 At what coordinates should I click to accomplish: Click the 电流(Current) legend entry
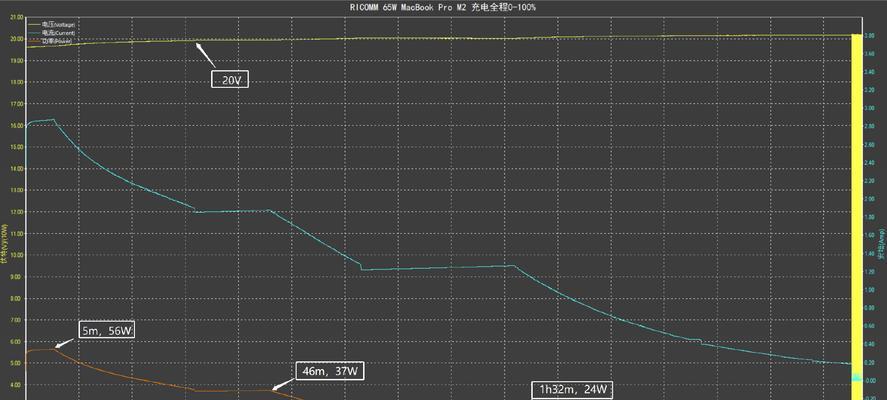51,33
